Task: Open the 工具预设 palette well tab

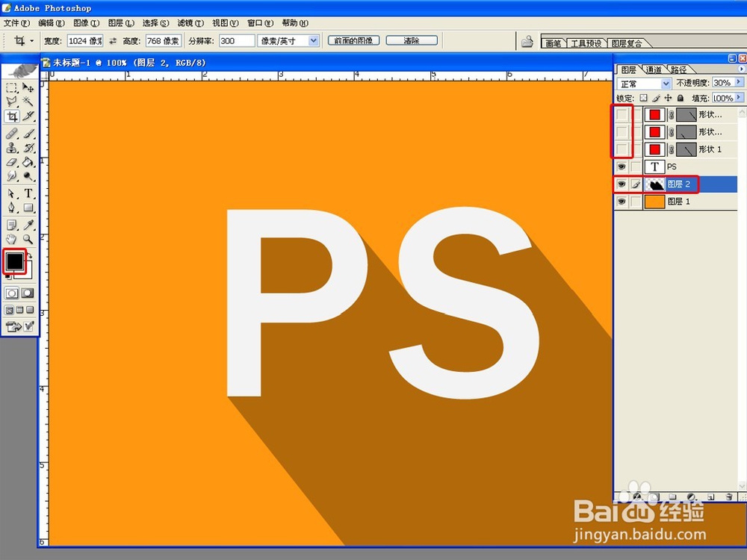Action: tap(586, 43)
